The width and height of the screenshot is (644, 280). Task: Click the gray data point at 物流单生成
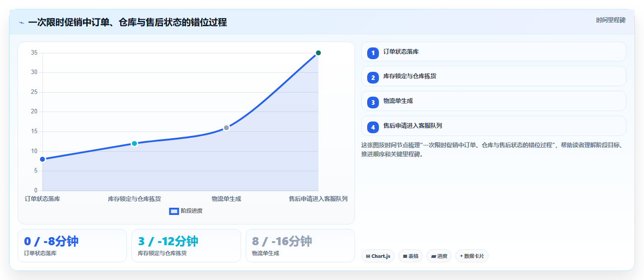(x=226, y=128)
